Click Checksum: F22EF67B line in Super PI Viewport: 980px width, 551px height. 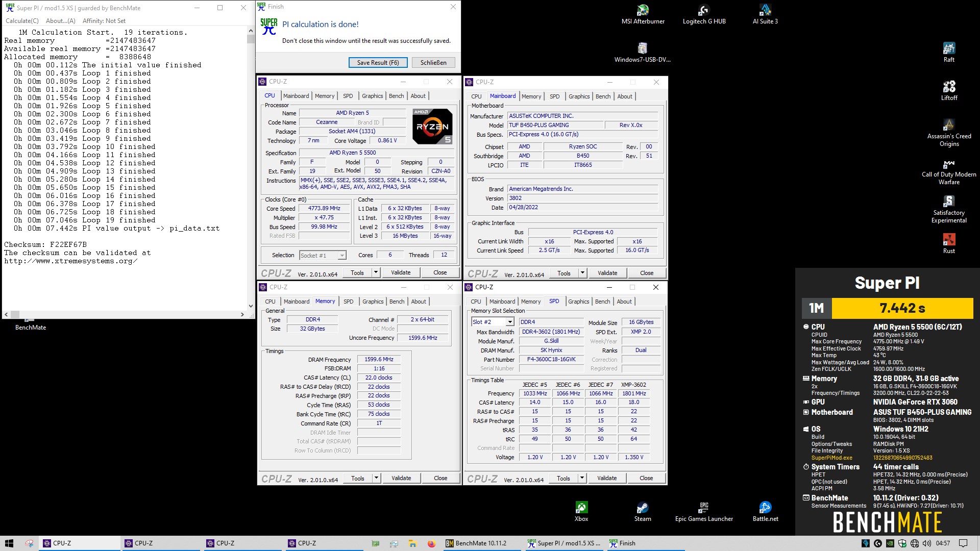pos(45,244)
